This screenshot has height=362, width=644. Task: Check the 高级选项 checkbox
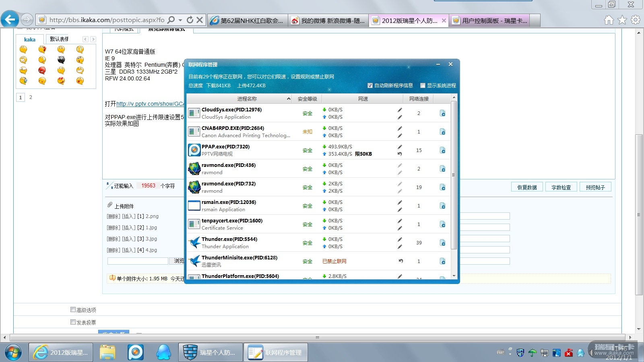73,310
